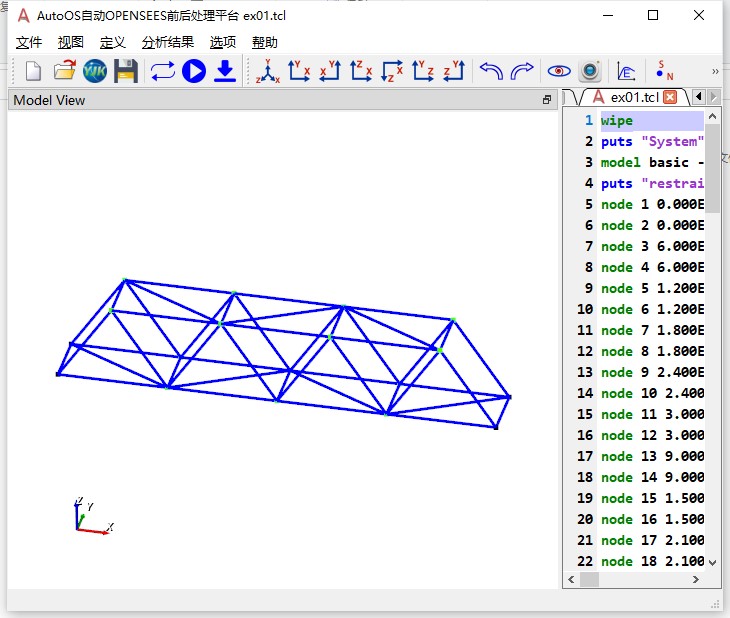Click line 4 puts "restrai text

click(652, 183)
